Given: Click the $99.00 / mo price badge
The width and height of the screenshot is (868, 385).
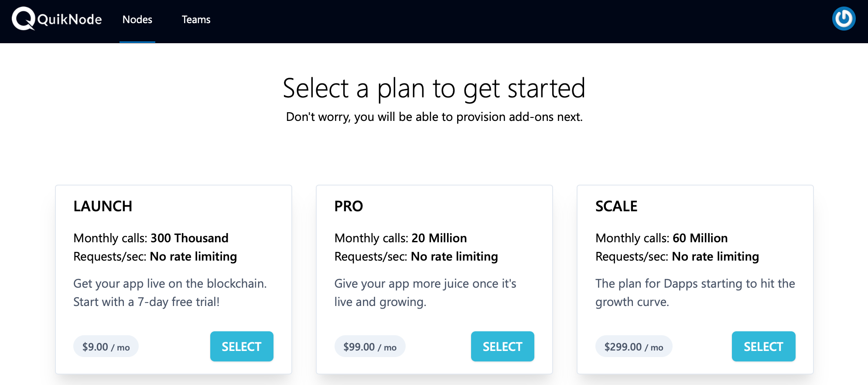Looking at the screenshot, I should click(x=370, y=347).
